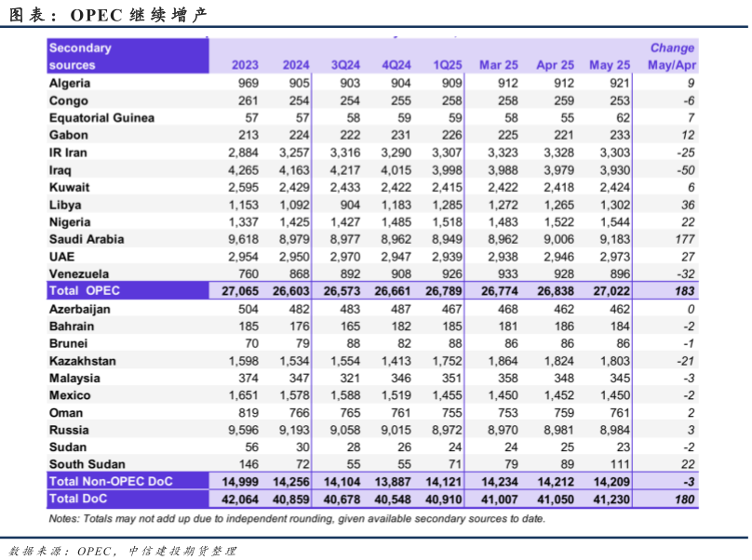
Task: Click the "Iraq" row label
Action: coord(60,170)
